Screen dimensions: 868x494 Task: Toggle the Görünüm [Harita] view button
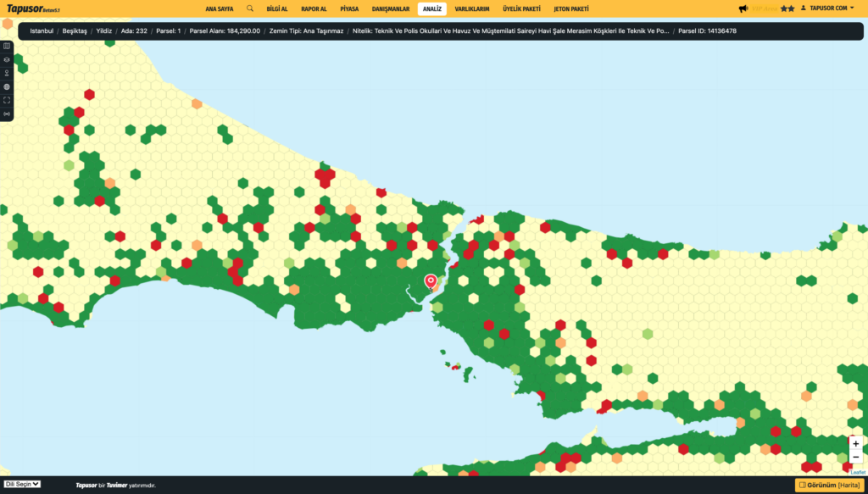(x=829, y=485)
